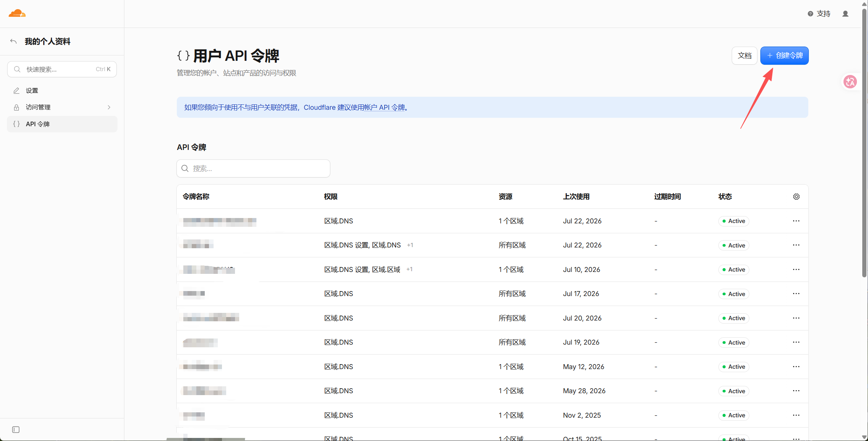Click the pink translate extension icon
This screenshot has height=441, width=868.
pyautogui.click(x=850, y=81)
